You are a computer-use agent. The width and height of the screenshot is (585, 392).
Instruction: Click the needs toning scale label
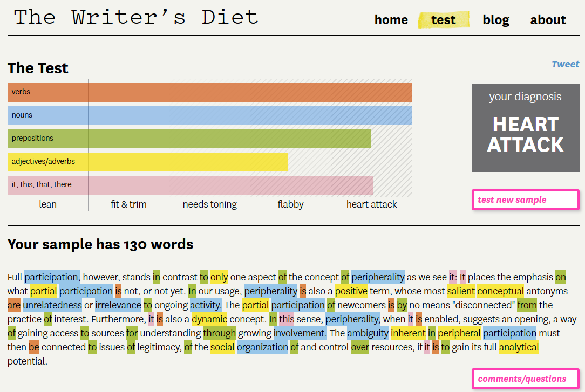click(x=209, y=204)
